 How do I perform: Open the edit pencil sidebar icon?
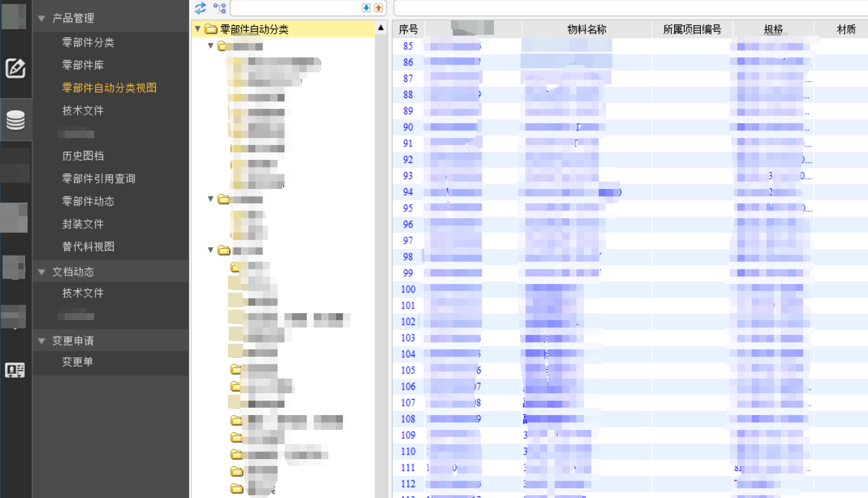click(x=15, y=69)
